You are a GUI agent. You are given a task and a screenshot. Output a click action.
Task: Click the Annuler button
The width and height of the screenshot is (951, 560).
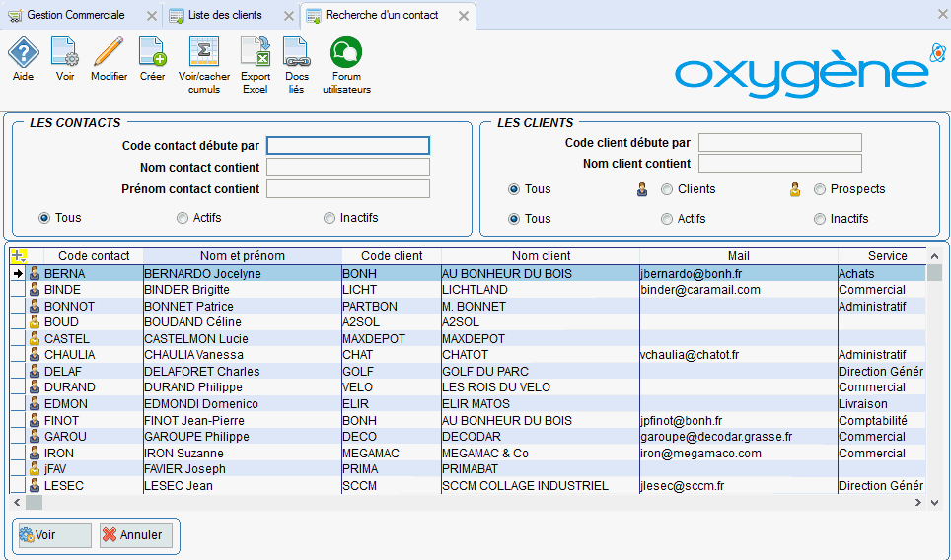(136, 535)
